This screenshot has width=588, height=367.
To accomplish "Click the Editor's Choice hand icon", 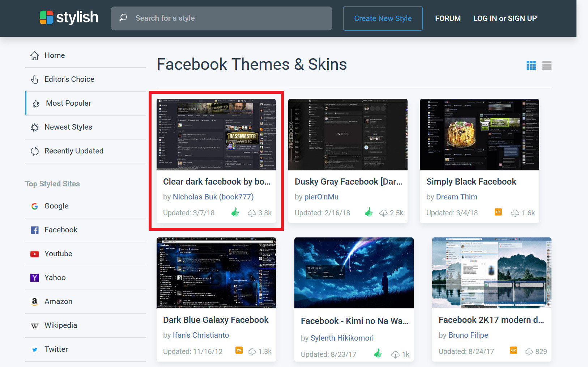I will click(35, 80).
